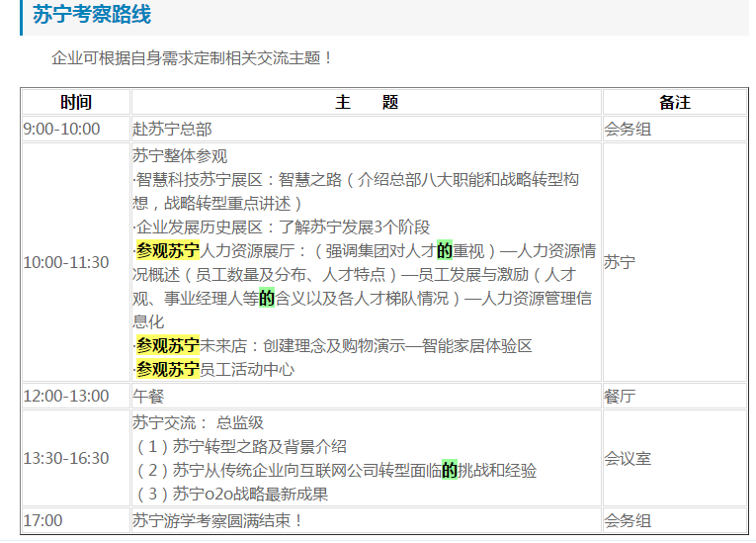Click item （3）苏宁o2o战略最新成果

231,494
